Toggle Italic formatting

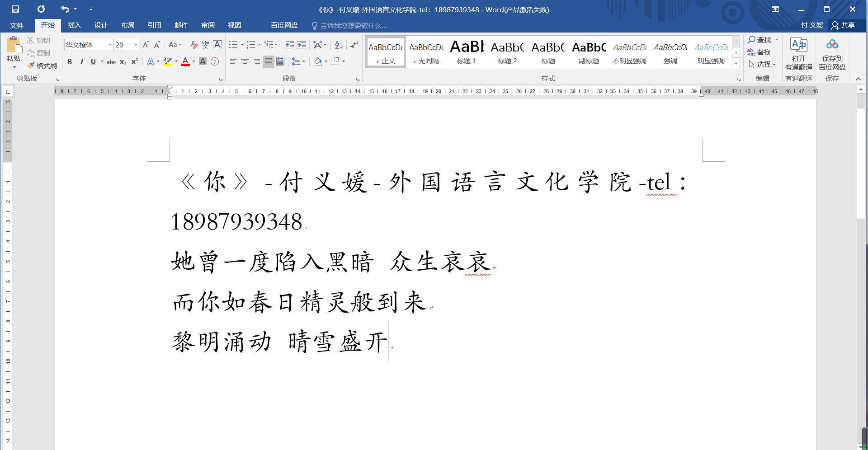point(81,61)
